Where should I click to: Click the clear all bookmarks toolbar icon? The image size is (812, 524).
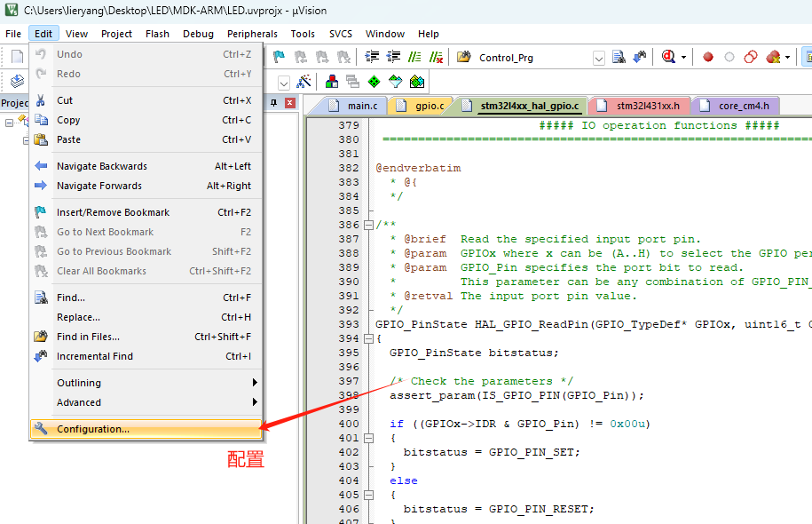click(x=343, y=57)
